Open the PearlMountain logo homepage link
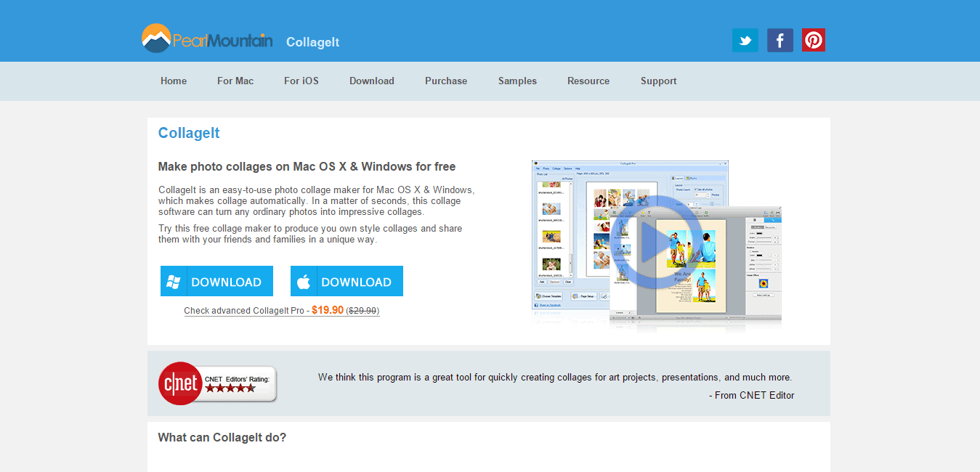The image size is (980, 472). tap(207, 38)
